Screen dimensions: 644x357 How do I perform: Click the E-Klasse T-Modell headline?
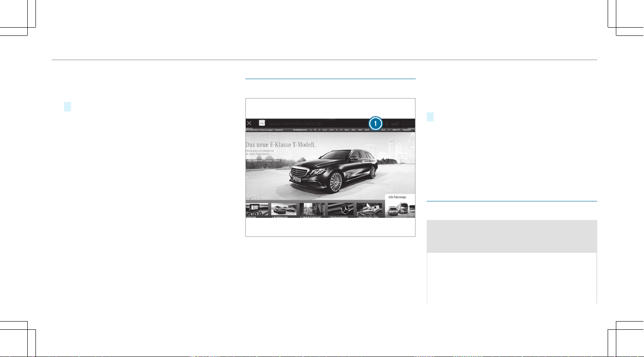tap(280, 145)
